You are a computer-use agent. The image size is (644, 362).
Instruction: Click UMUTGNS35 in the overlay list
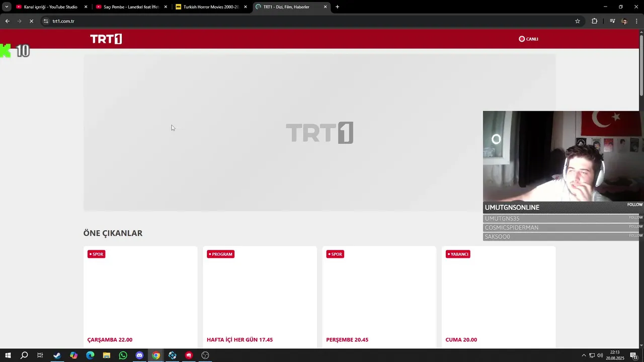pyautogui.click(x=502, y=218)
